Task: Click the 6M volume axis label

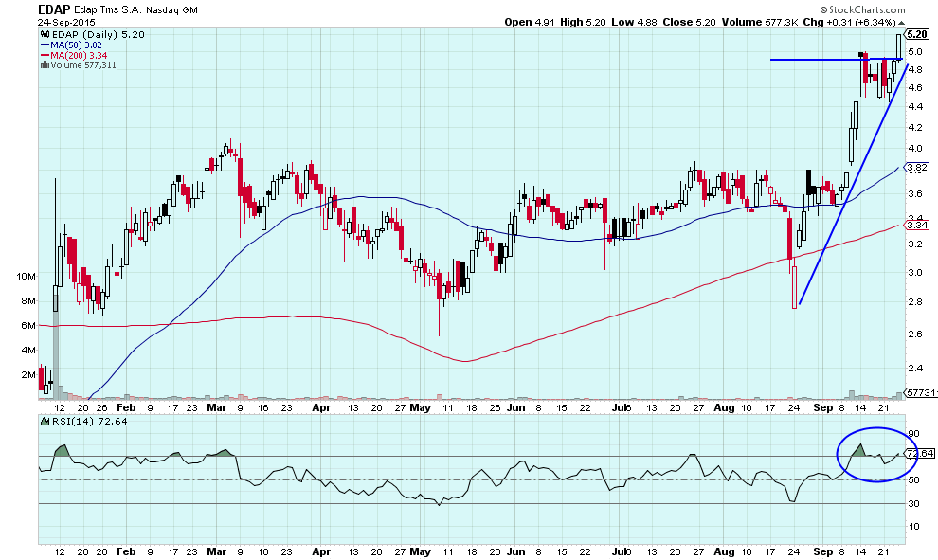Action: (28, 325)
